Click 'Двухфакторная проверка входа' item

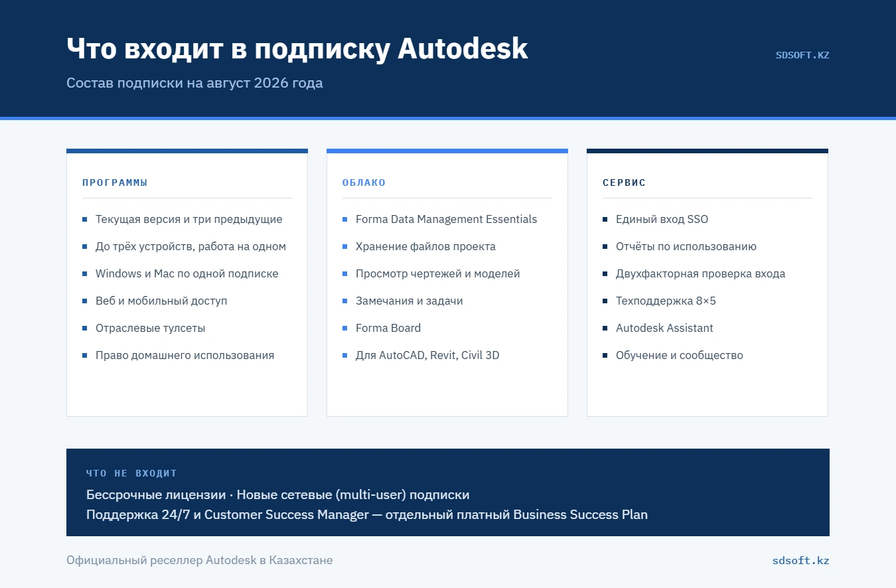click(700, 273)
